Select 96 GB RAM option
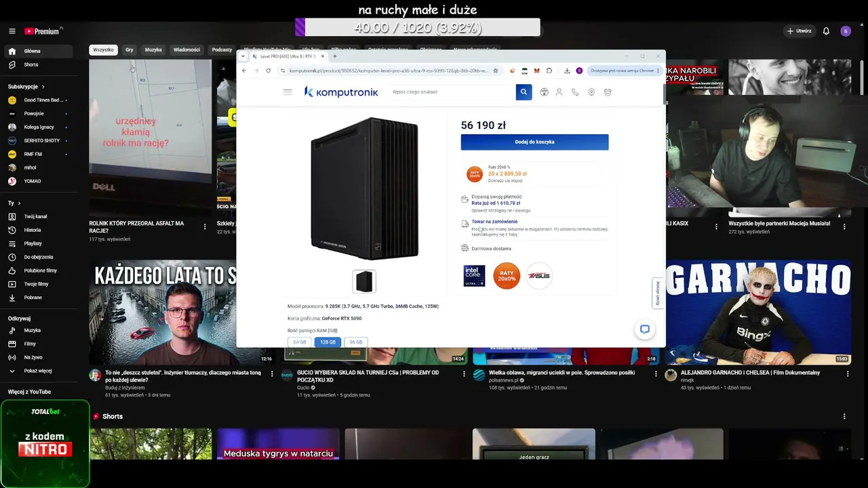 [356, 342]
